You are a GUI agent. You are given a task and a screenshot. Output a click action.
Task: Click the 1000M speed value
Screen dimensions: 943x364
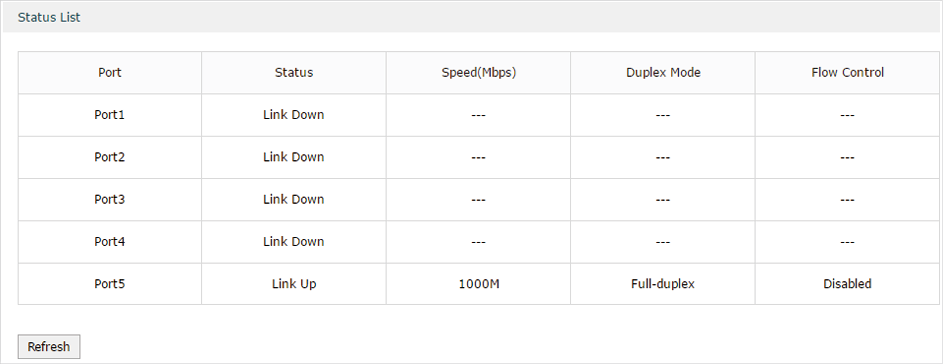(x=479, y=283)
